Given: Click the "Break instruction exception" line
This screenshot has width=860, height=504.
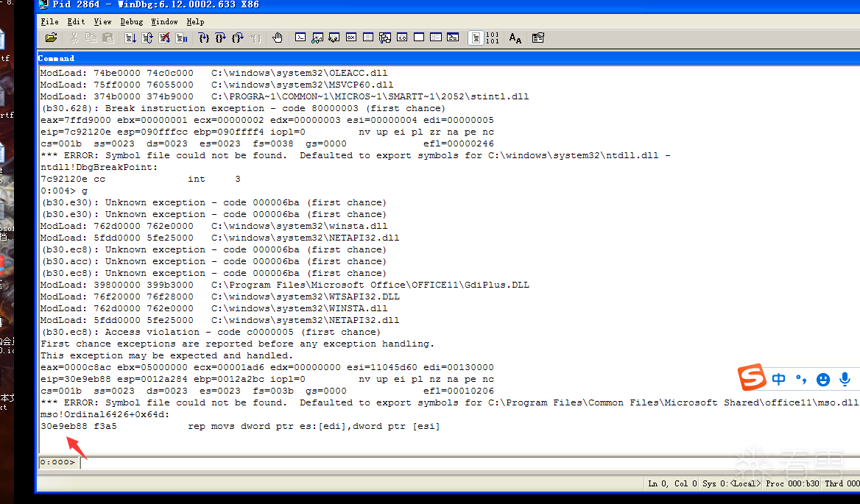Looking at the screenshot, I should [243, 108].
